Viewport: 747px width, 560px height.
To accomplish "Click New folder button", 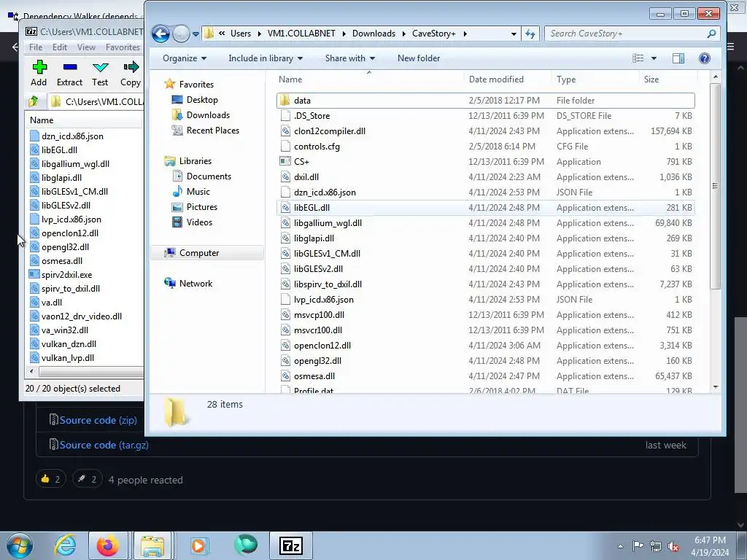I will click(419, 58).
